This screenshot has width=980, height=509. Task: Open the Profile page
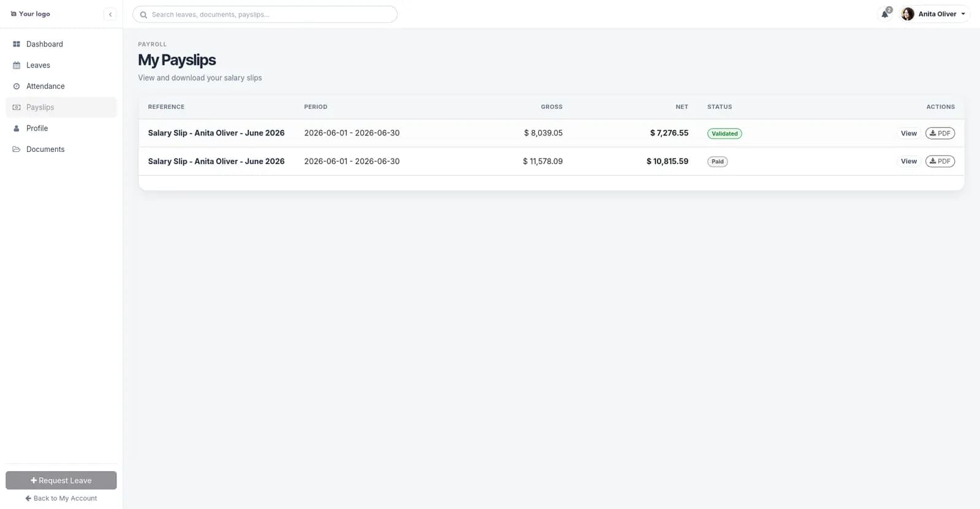(x=61, y=128)
